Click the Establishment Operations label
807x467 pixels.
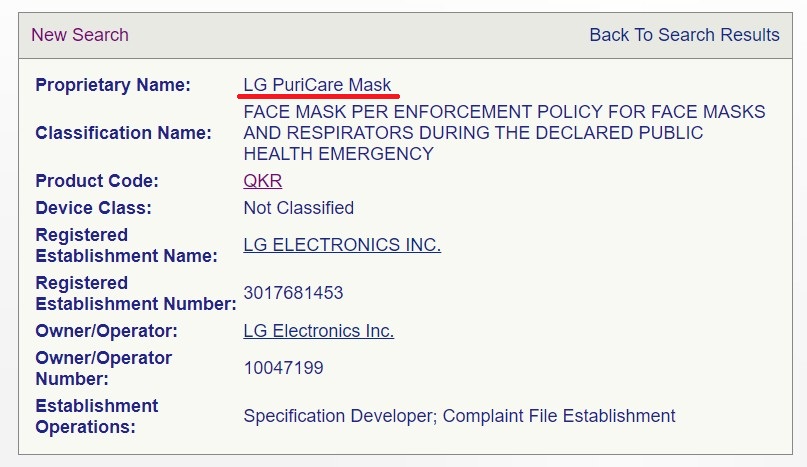(96, 416)
